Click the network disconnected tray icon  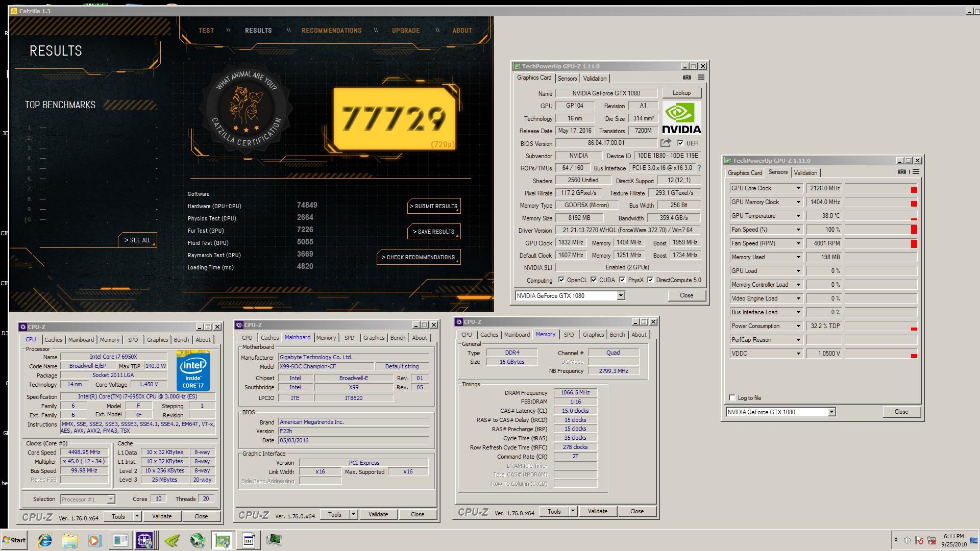click(932, 540)
